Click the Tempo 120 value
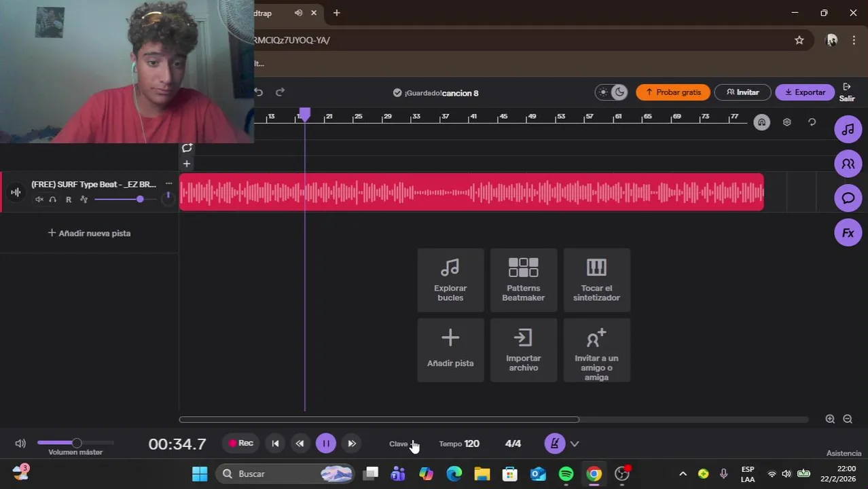Screen dimensions: 868x489 coord(472,443)
